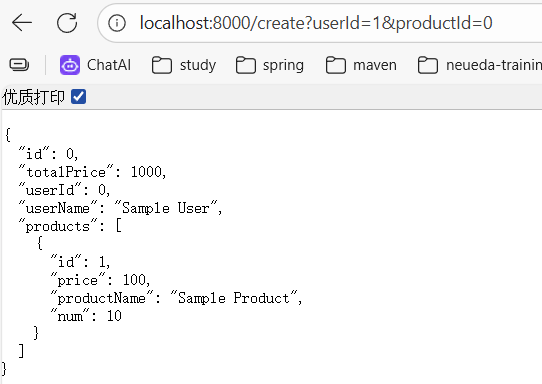Click the "userId": 0 line
Viewport: 542px width, 384px height.
click(x=64, y=190)
